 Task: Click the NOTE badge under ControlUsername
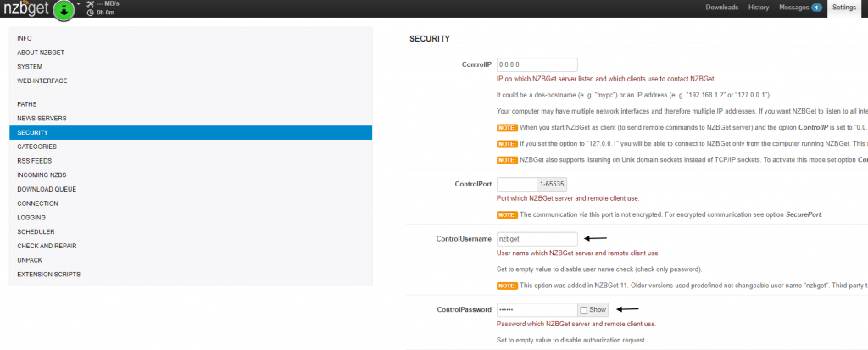pyautogui.click(x=507, y=286)
